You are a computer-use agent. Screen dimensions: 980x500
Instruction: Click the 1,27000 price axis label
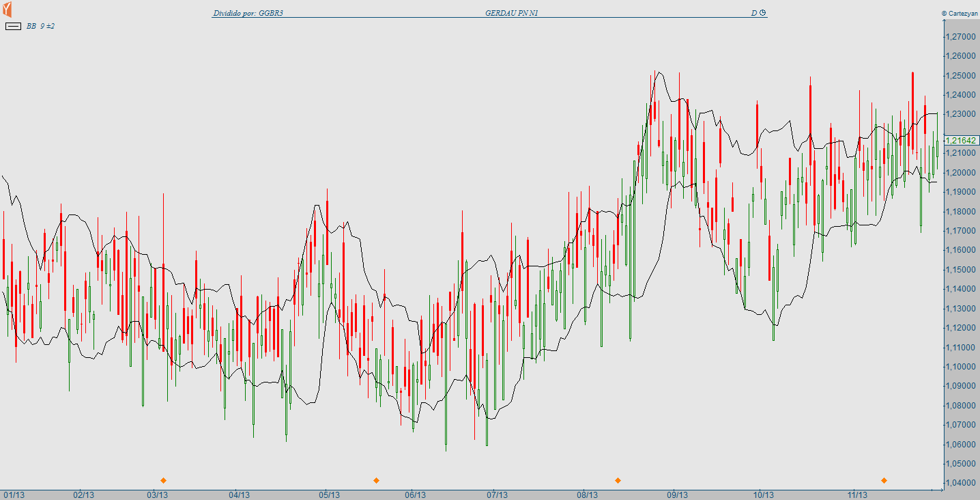click(x=960, y=36)
